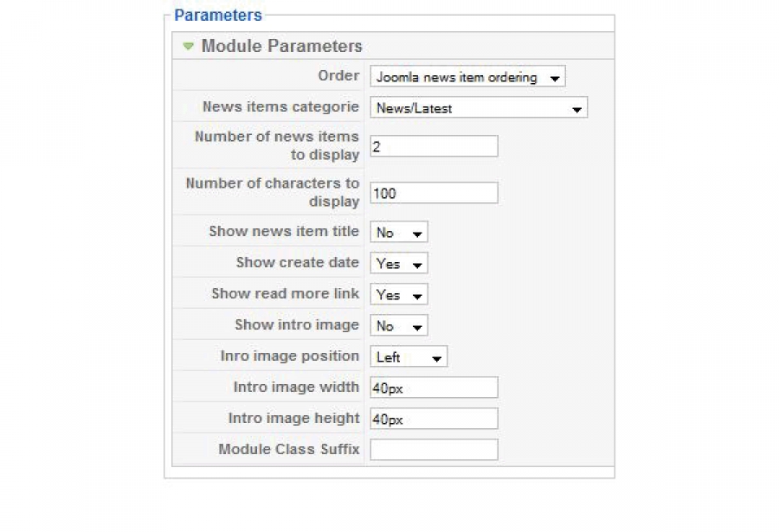This screenshot has width=779, height=532.
Task: Click the Module Parameters header title
Action: pos(281,46)
